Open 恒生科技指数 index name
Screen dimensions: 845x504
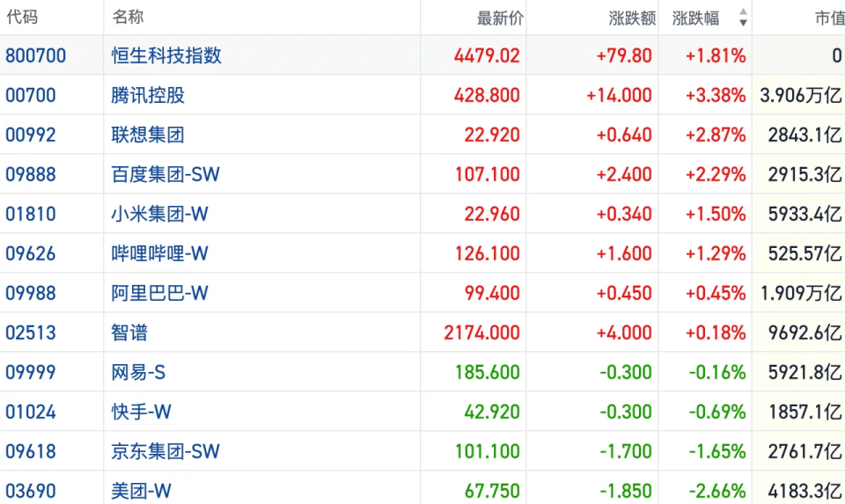point(166,55)
